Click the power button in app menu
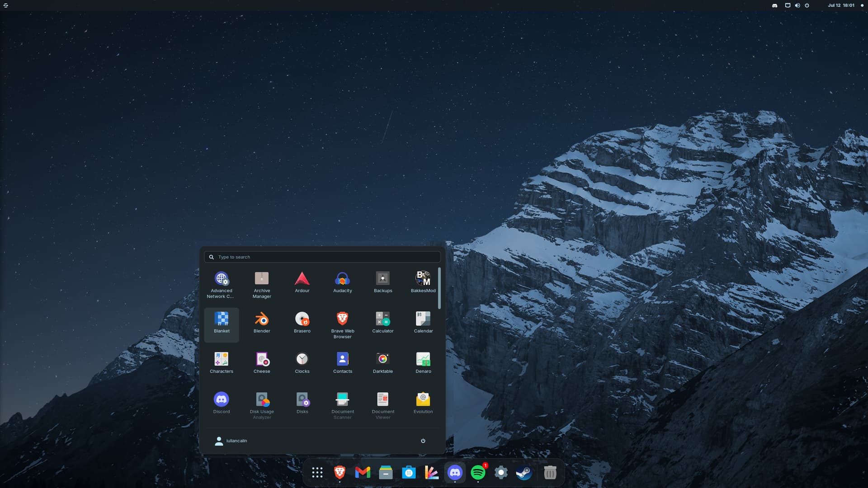Screen dimensions: 868x488 click(423, 441)
